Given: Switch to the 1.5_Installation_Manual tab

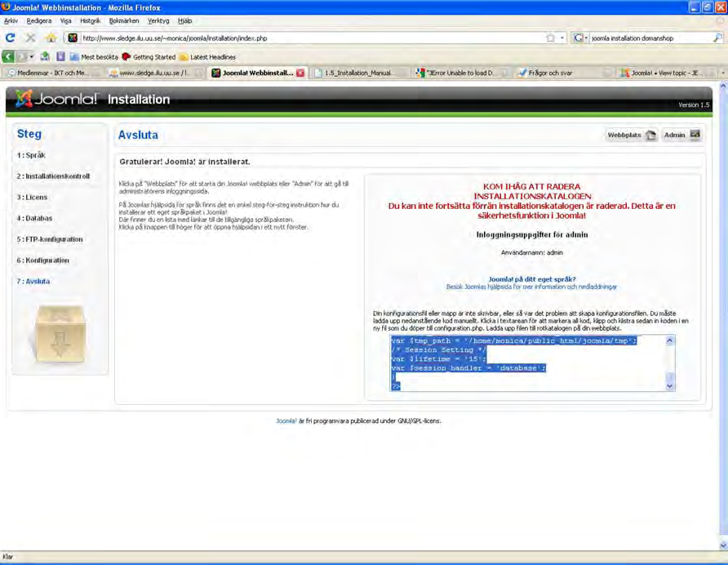Looking at the screenshot, I should (x=359, y=73).
